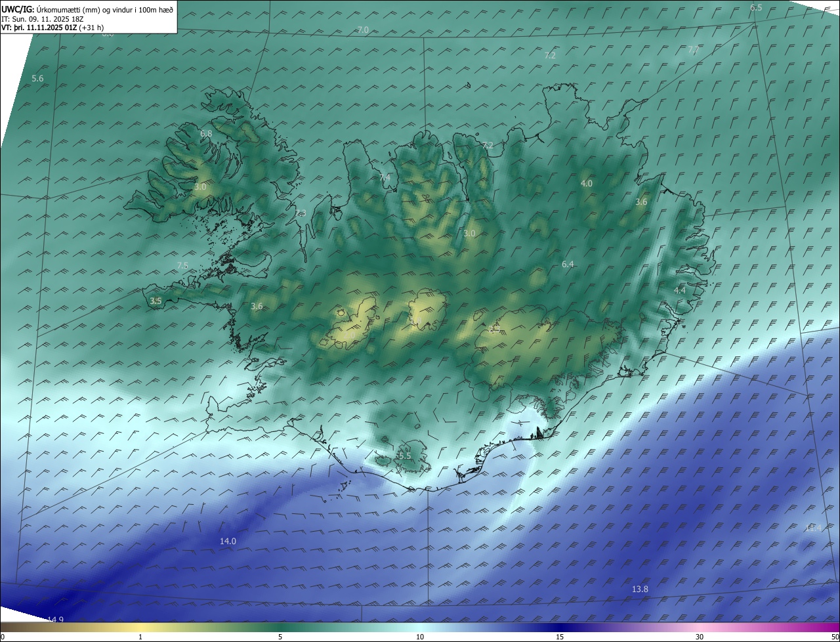Click the colour scale tick label 1
The height and width of the screenshot is (642, 840).
(140, 637)
